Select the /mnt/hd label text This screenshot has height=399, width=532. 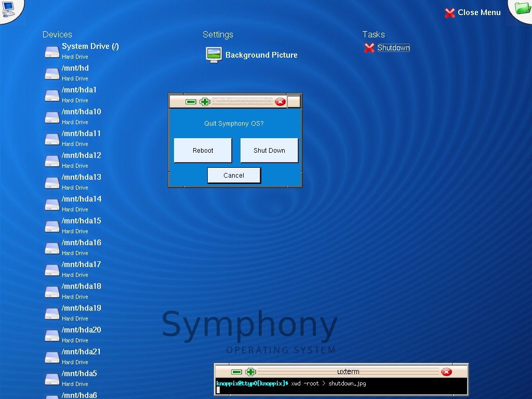[x=75, y=68]
